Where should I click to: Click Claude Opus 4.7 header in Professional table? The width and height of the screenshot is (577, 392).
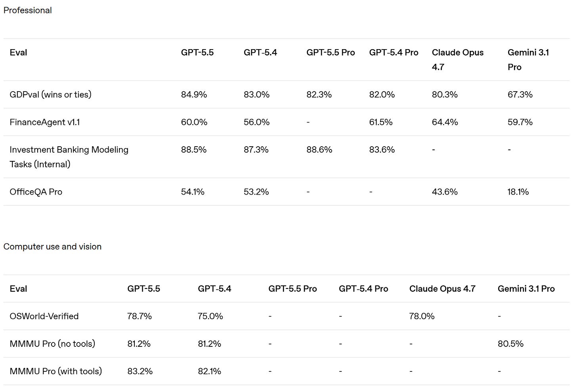(x=457, y=59)
